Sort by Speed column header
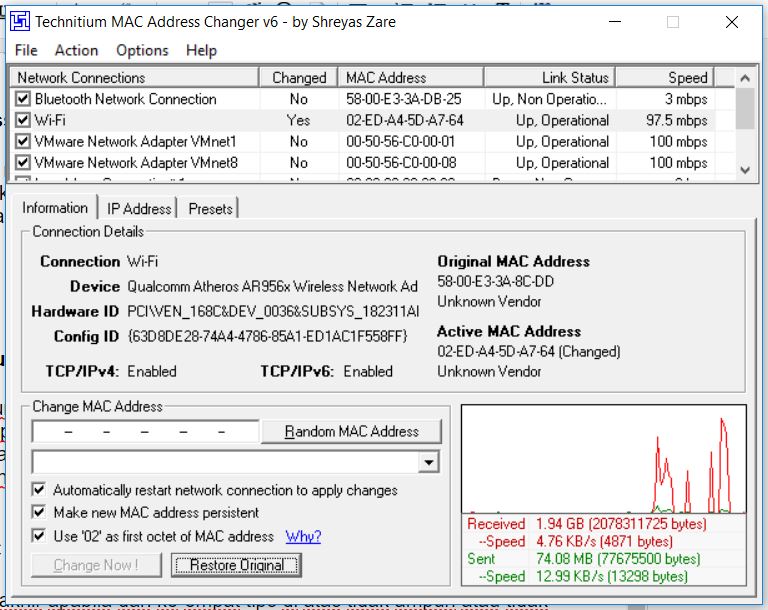The image size is (768, 610). click(665, 77)
